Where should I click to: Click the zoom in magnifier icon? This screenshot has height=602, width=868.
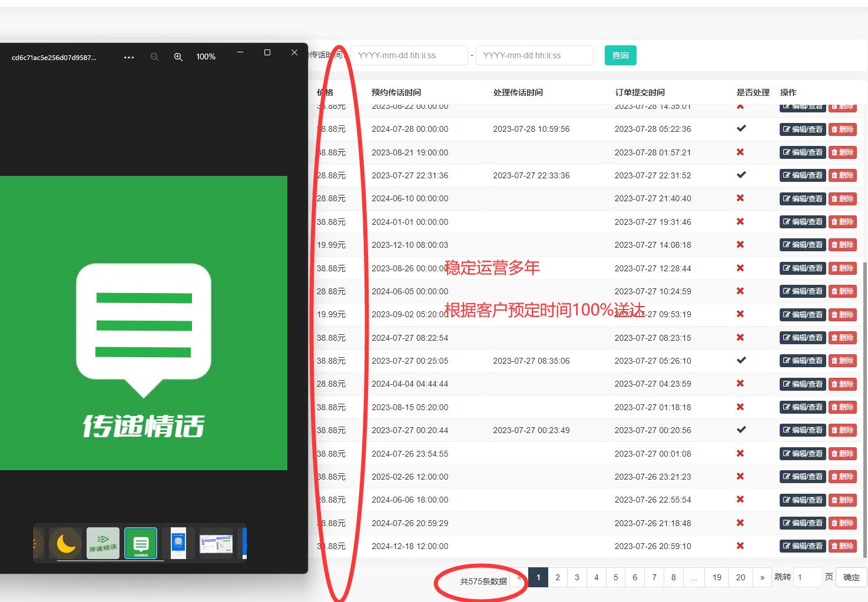pos(178,57)
